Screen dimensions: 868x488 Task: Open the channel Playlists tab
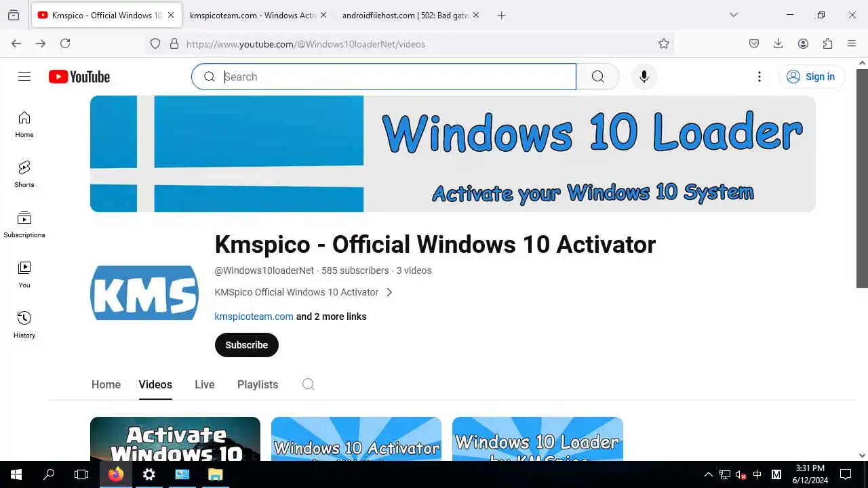pos(258,384)
